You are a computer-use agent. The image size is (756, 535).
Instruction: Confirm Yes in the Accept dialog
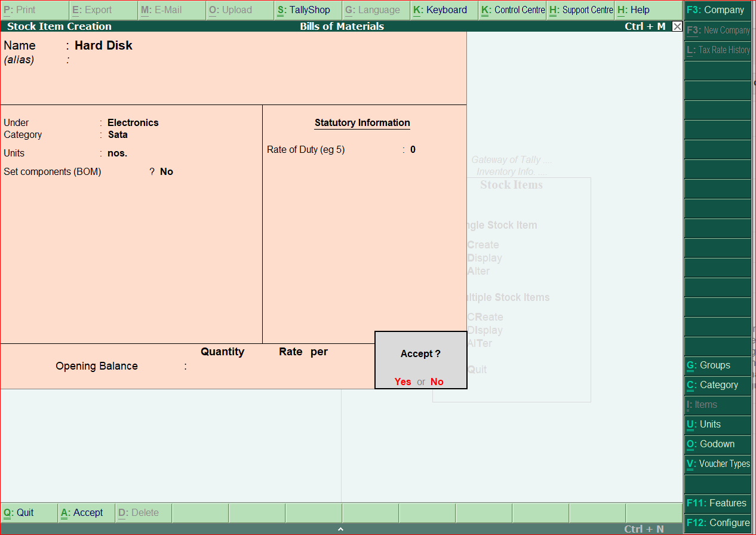[x=403, y=382]
